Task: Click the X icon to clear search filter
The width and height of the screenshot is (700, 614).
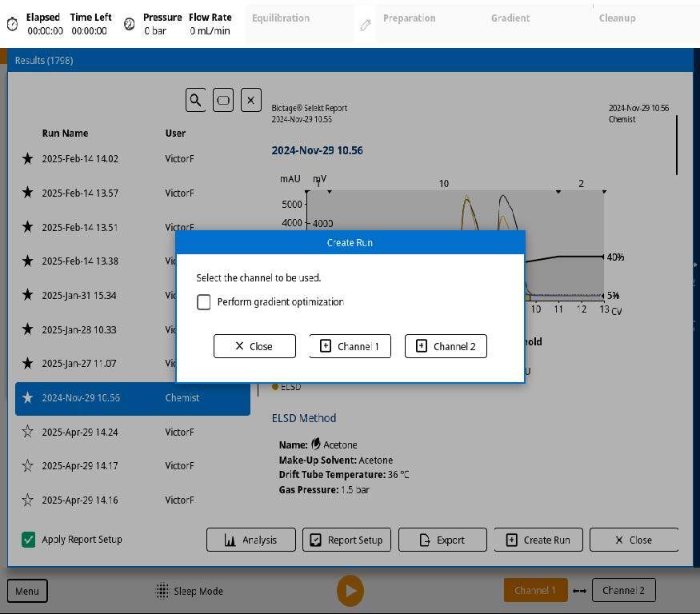Action: [x=250, y=100]
